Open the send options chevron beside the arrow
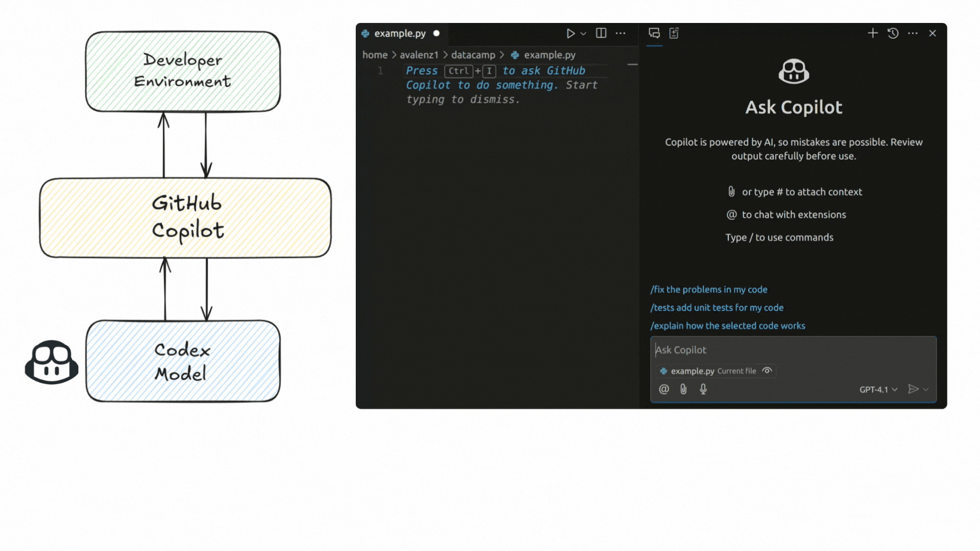The height and width of the screenshot is (551, 980). [926, 389]
